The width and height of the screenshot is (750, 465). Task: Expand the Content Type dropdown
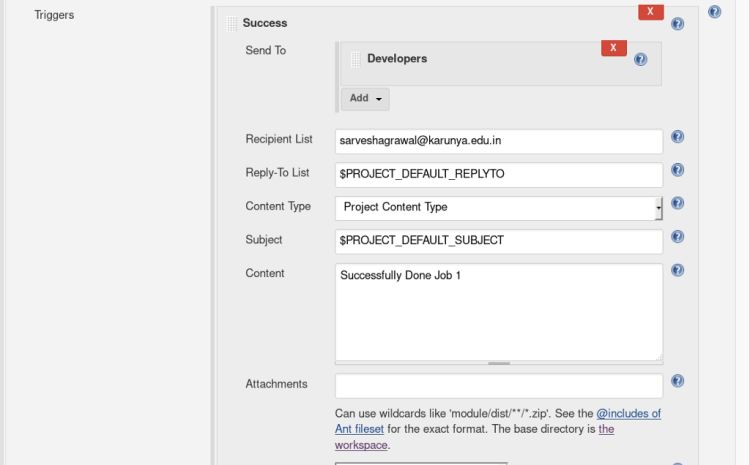click(498, 207)
